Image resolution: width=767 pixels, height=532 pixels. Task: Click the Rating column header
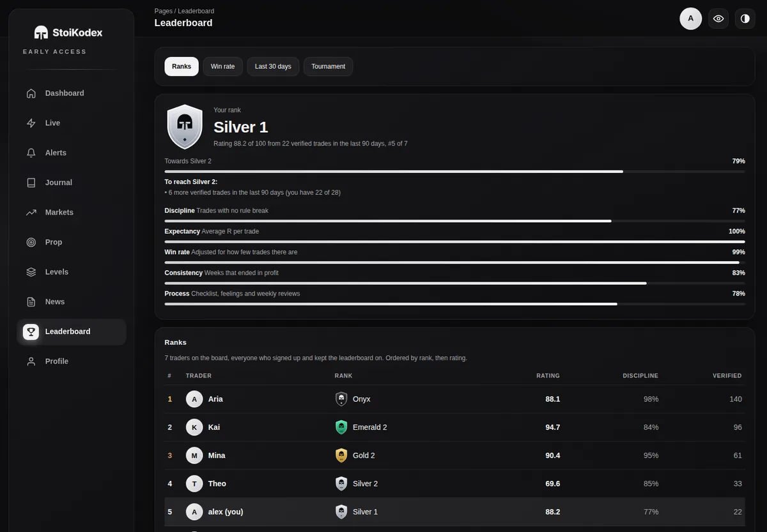click(x=548, y=376)
